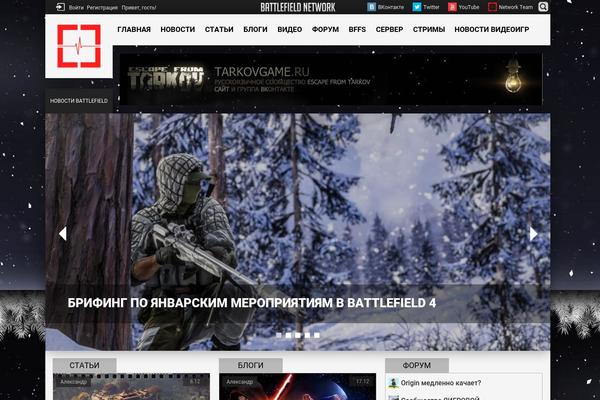Open the НОВОСТИ menu item

178,29
